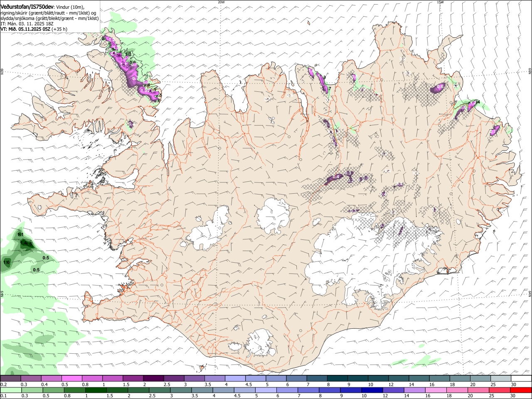Viewport: 532px width, 399px height.
Task: Click the 'VT: Mið. 05.11.2025 05Z (+35 h)' line
Action: (x=34, y=29)
